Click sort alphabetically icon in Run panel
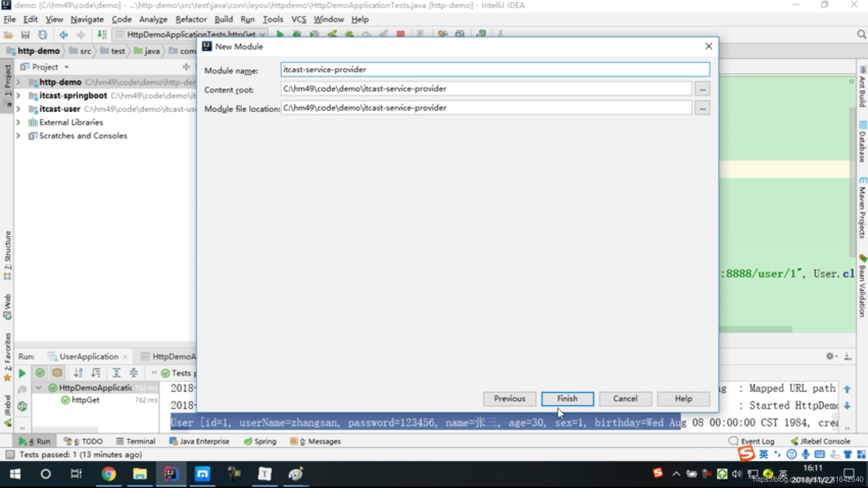 (x=78, y=373)
